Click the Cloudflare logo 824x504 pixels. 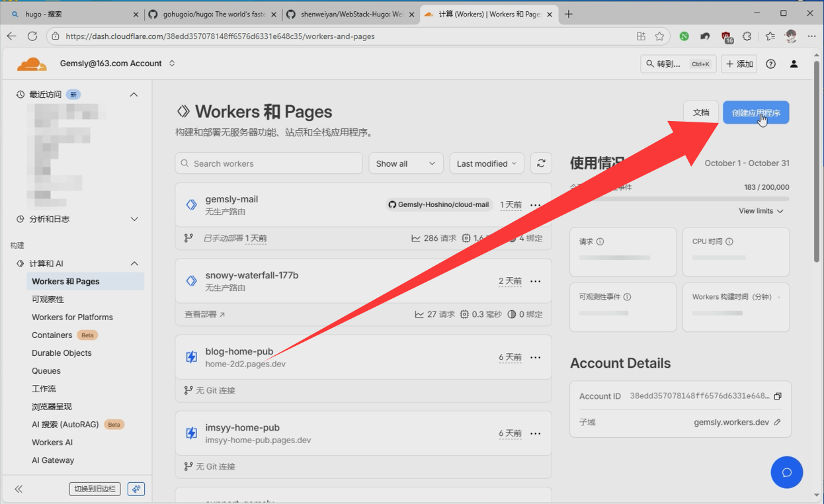click(32, 64)
